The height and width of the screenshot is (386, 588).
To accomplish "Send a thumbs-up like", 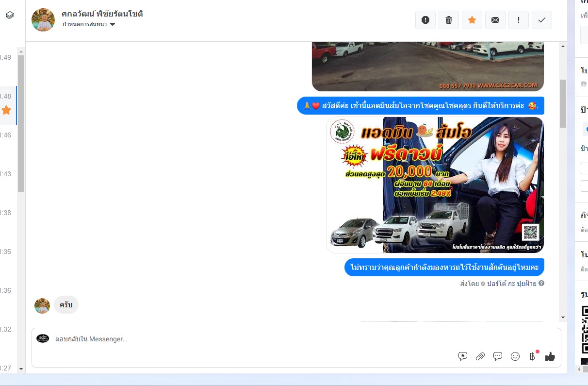I will (550, 356).
